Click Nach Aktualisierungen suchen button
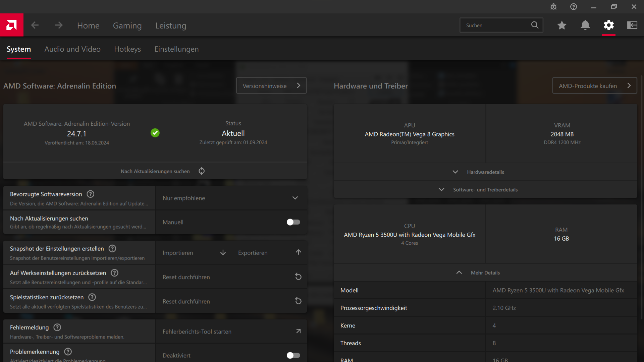This screenshot has height=362, width=644. 155,171
